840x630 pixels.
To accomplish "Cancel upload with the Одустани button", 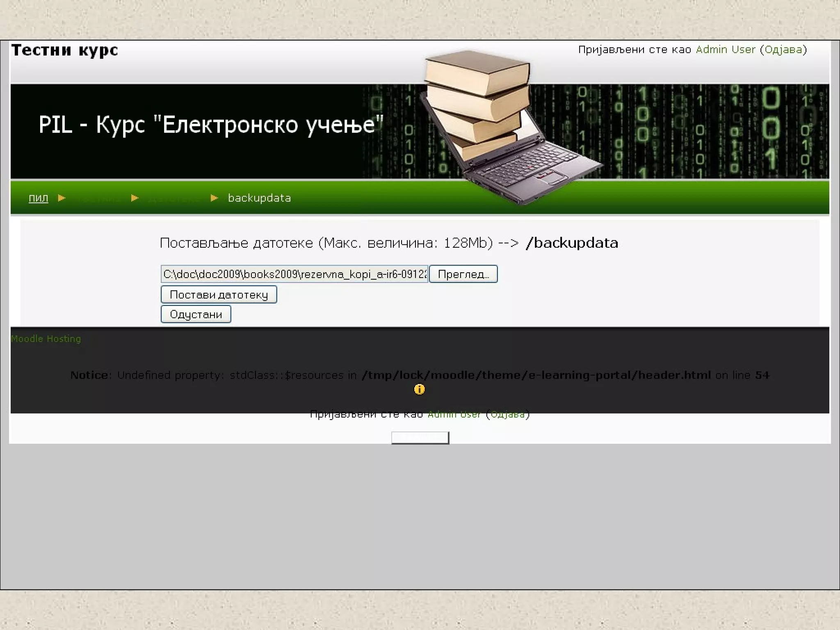I will pos(196,315).
